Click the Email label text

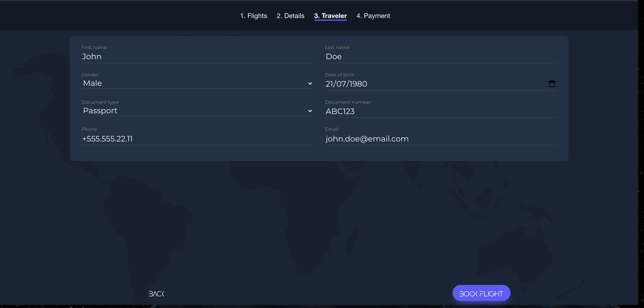pos(332,129)
